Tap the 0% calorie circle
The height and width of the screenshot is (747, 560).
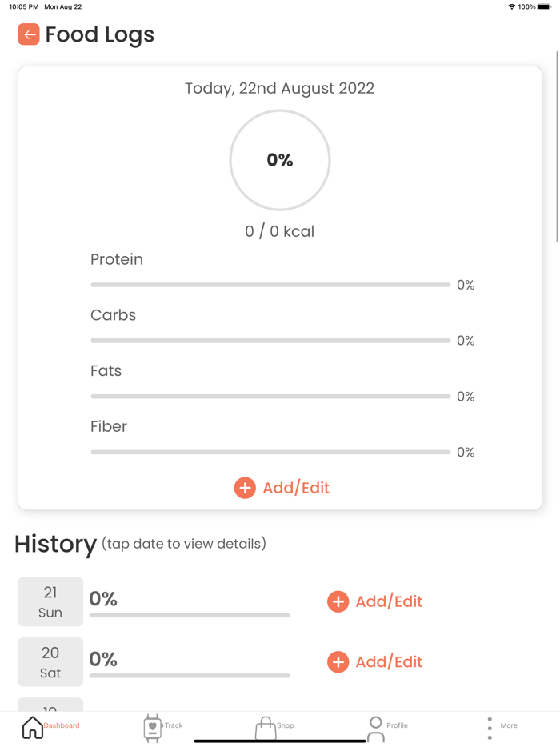280,160
